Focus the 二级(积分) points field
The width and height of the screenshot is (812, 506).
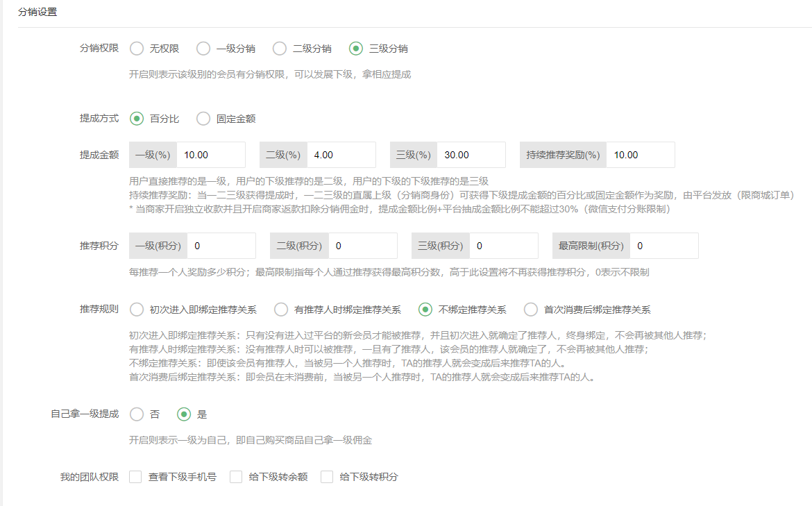tap(362, 246)
